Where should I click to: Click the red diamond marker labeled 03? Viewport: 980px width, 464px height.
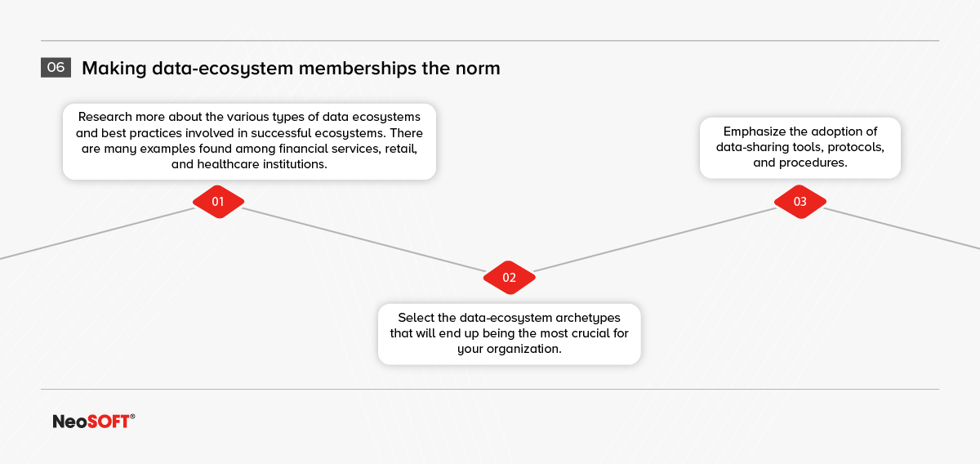800,201
